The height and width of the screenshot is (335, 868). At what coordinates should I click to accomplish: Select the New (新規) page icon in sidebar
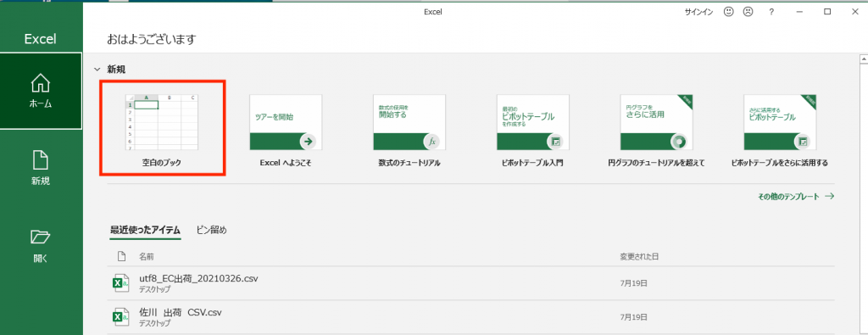tap(41, 160)
